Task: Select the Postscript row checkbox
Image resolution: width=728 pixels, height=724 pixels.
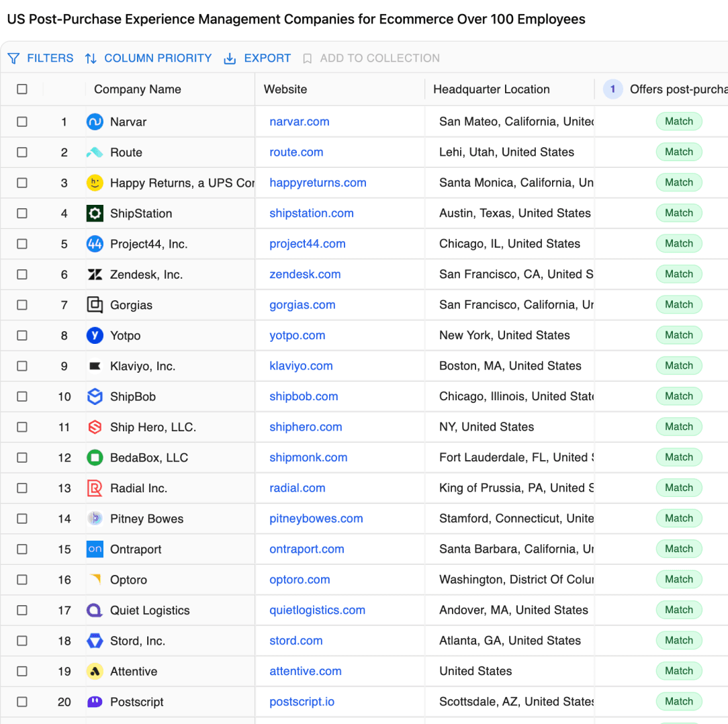Action: [21, 702]
